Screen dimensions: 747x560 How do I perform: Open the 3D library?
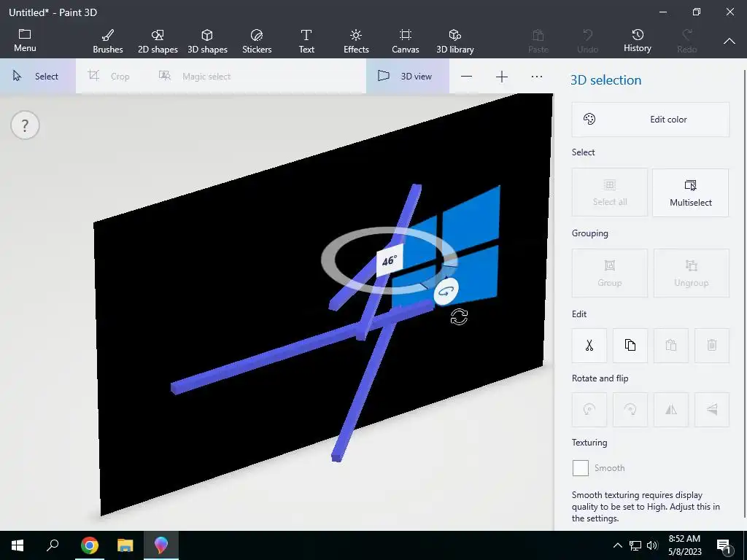tap(455, 42)
